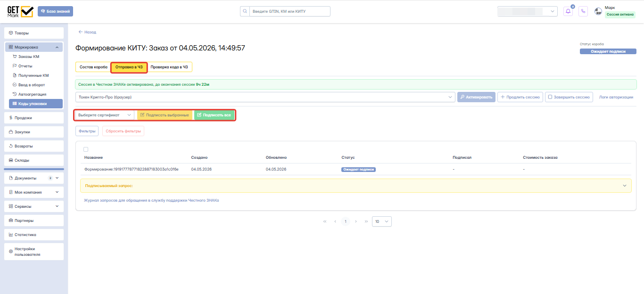The image size is (644, 294).
Task: Select page 1 in pagination
Action: [x=346, y=221]
